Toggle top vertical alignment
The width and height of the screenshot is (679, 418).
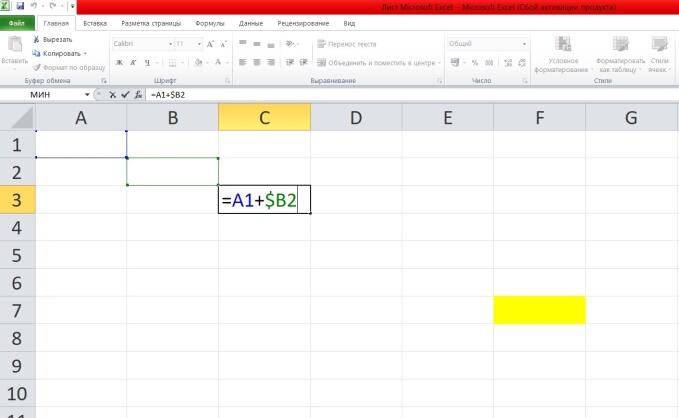[x=243, y=44]
